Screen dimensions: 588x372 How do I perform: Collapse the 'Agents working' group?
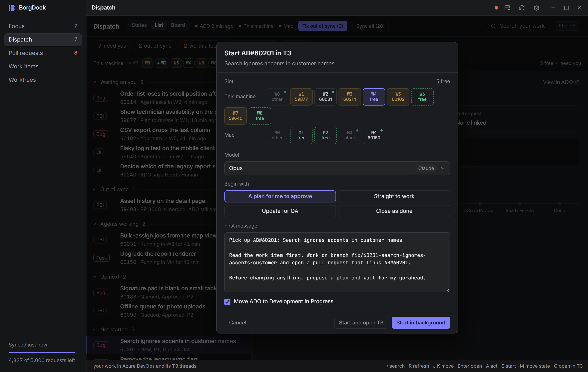(94, 224)
